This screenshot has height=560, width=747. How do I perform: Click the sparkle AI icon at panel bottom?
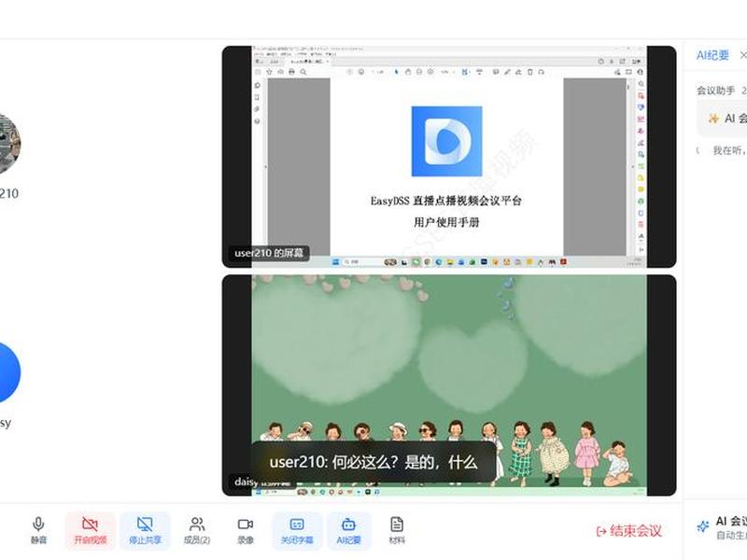[x=703, y=526]
